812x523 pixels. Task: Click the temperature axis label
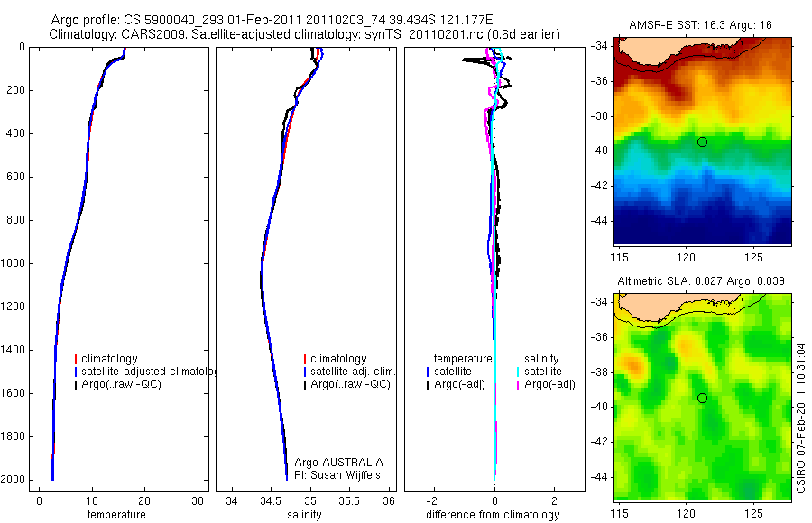[x=116, y=515]
